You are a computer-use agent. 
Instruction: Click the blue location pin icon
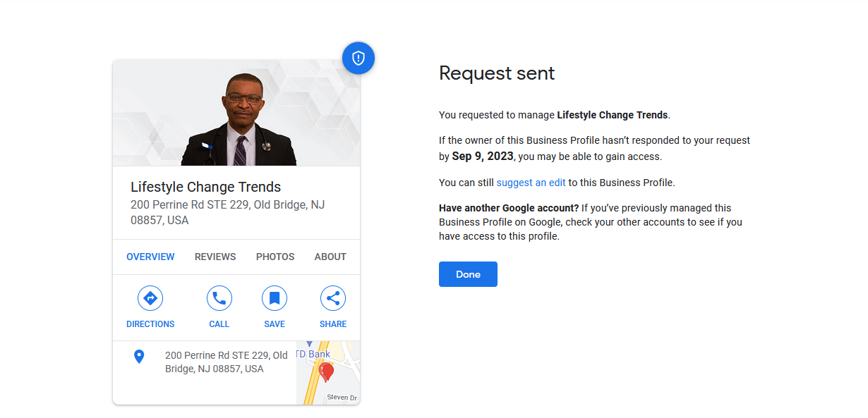click(139, 357)
